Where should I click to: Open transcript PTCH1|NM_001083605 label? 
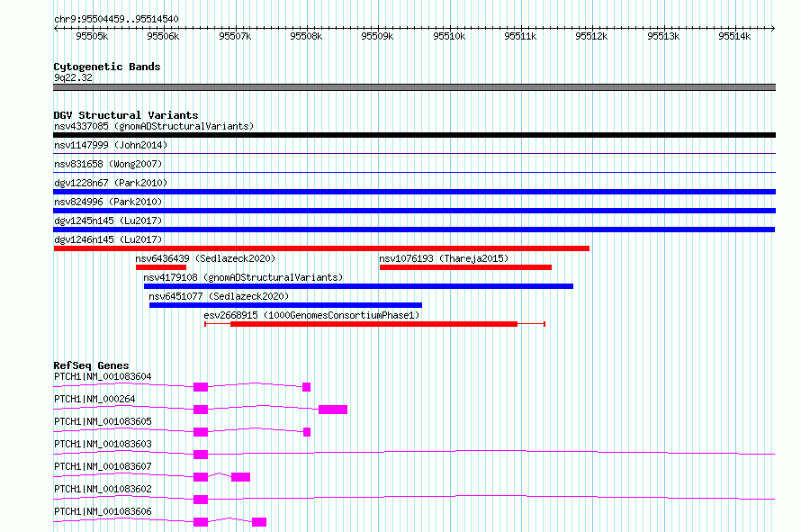(103, 421)
